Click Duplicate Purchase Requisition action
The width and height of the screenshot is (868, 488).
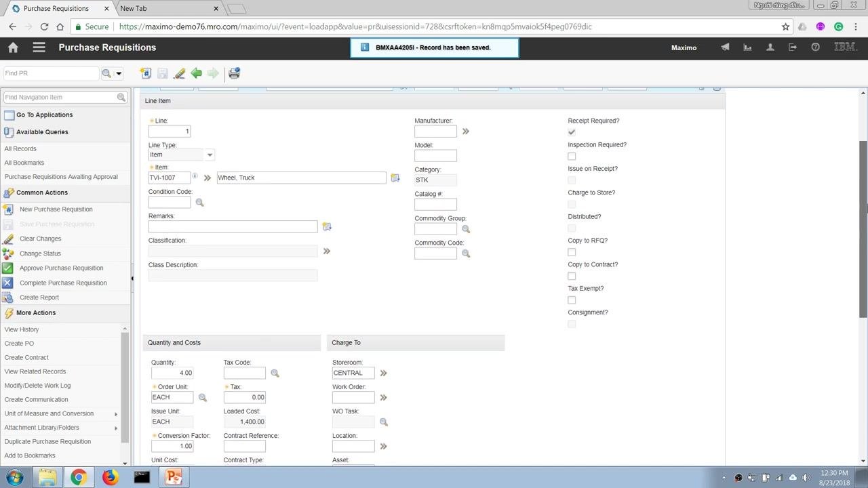(x=47, y=441)
